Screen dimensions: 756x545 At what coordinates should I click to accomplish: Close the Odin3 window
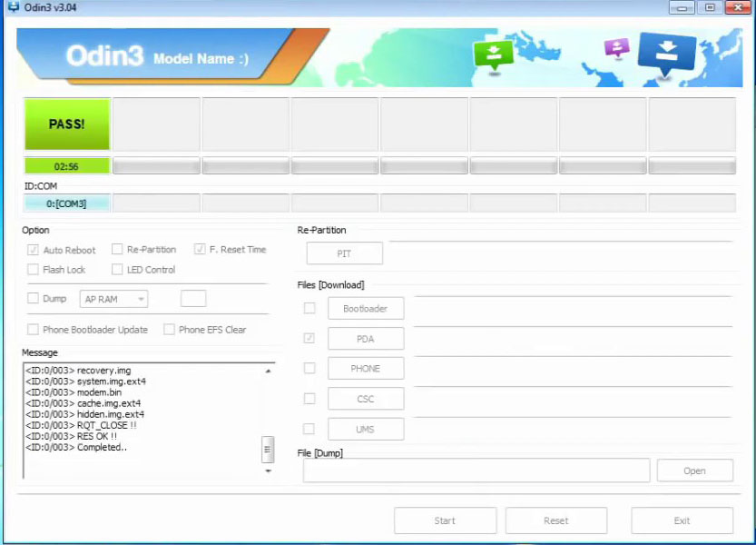tap(738, 7)
